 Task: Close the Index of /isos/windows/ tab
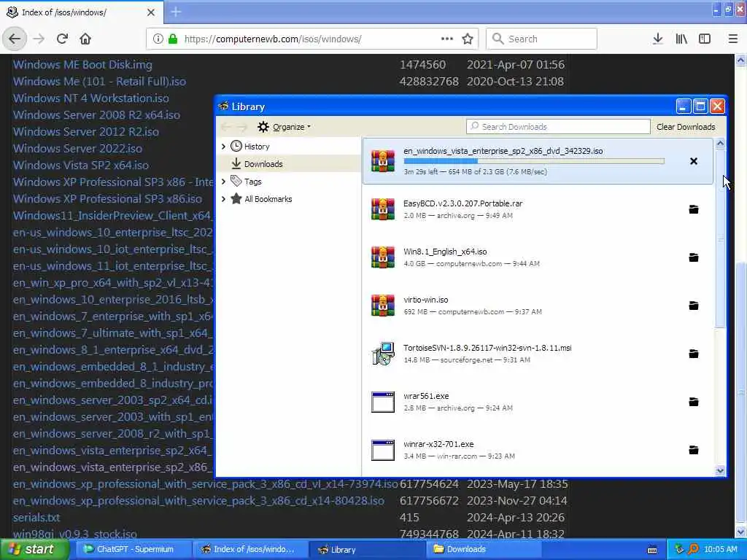(x=150, y=12)
